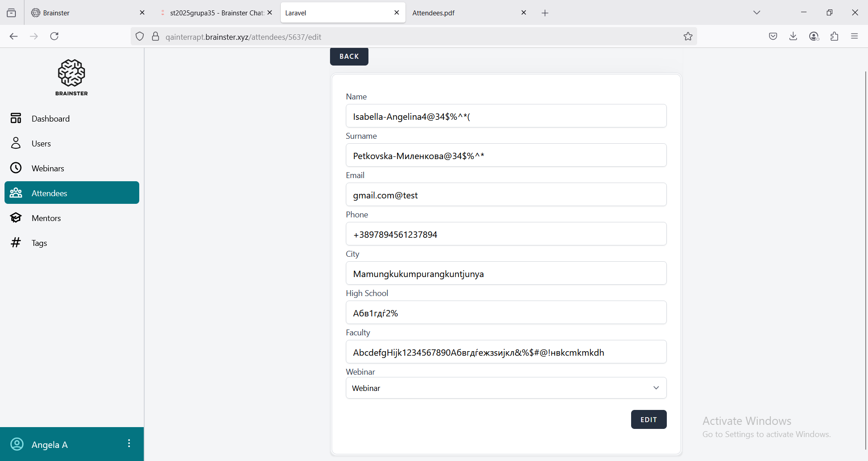Screen dimensions: 868x461
Task: Select Attendees in the sidebar menu
Action: click(72, 193)
